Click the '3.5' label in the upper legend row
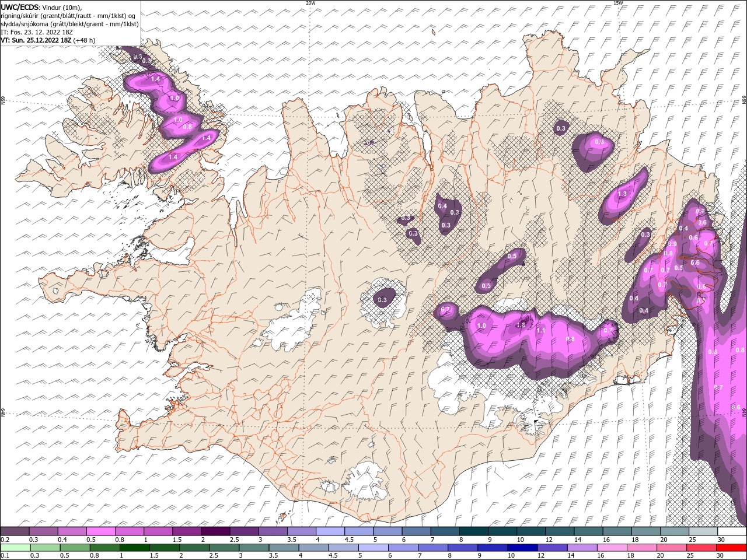This screenshot has width=747, height=560. (292, 540)
